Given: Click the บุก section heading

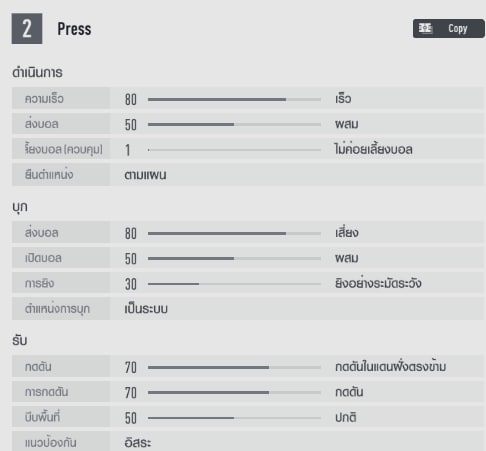Looking at the screenshot, I should coord(20,207).
